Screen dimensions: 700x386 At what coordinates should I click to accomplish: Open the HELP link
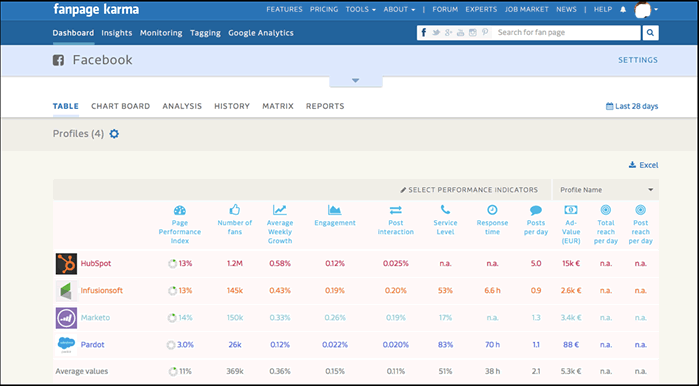603,9
